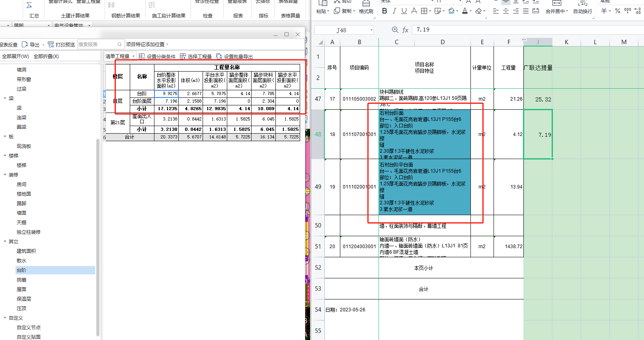
Task: Apply percent style to cell
Action: click(x=618, y=11)
